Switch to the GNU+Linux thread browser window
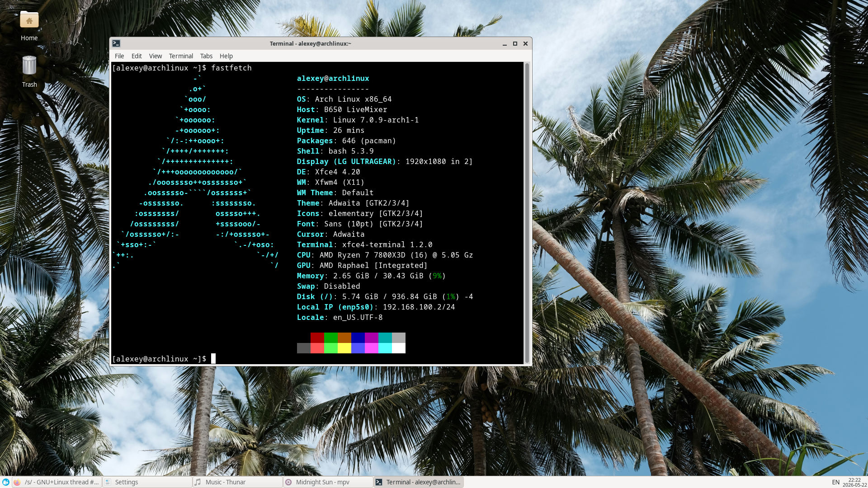Image resolution: width=868 pixels, height=488 pixels. (57, 482)
